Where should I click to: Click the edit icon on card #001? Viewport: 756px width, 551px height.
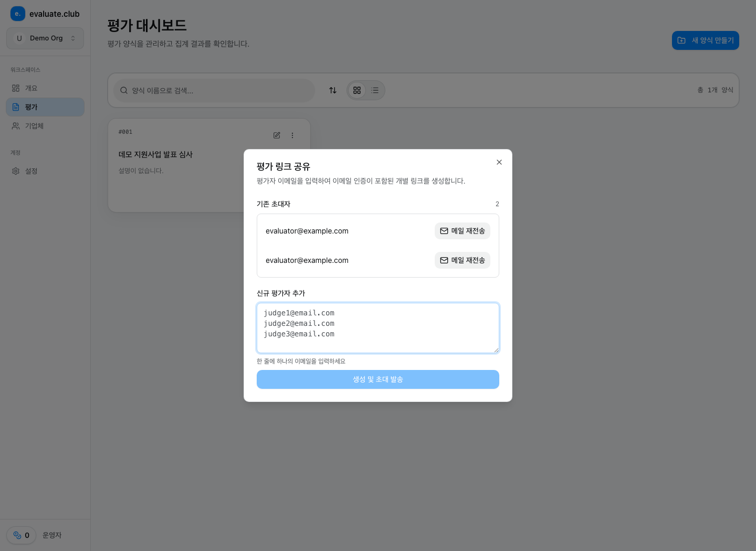277,135
